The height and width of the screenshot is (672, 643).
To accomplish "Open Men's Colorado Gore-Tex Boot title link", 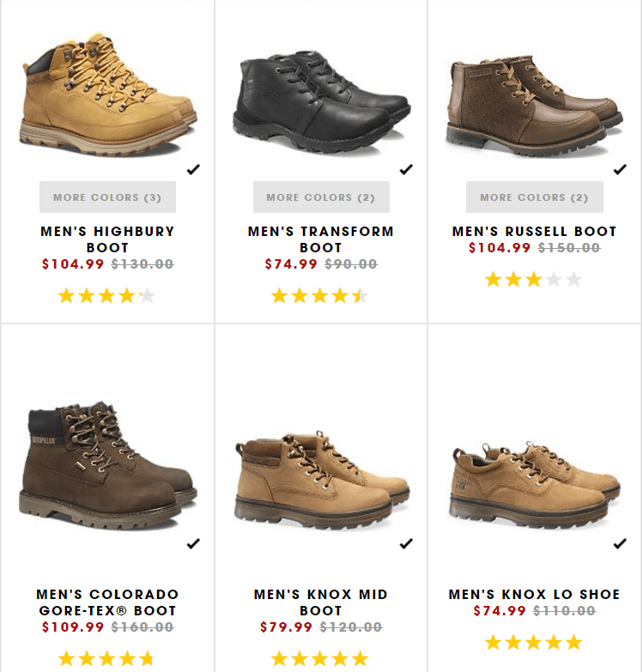I will click(x=107, y=602).
